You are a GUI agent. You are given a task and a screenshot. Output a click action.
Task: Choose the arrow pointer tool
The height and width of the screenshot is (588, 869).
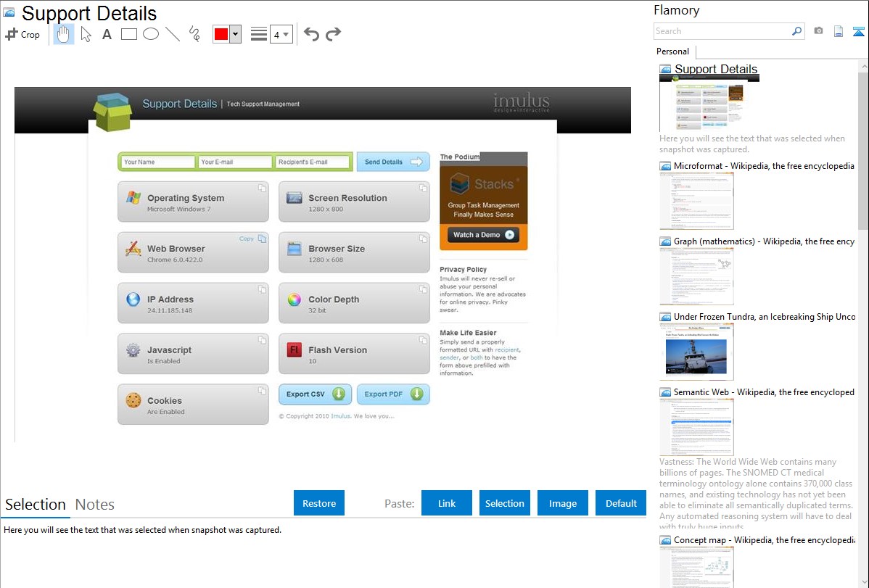86,34
